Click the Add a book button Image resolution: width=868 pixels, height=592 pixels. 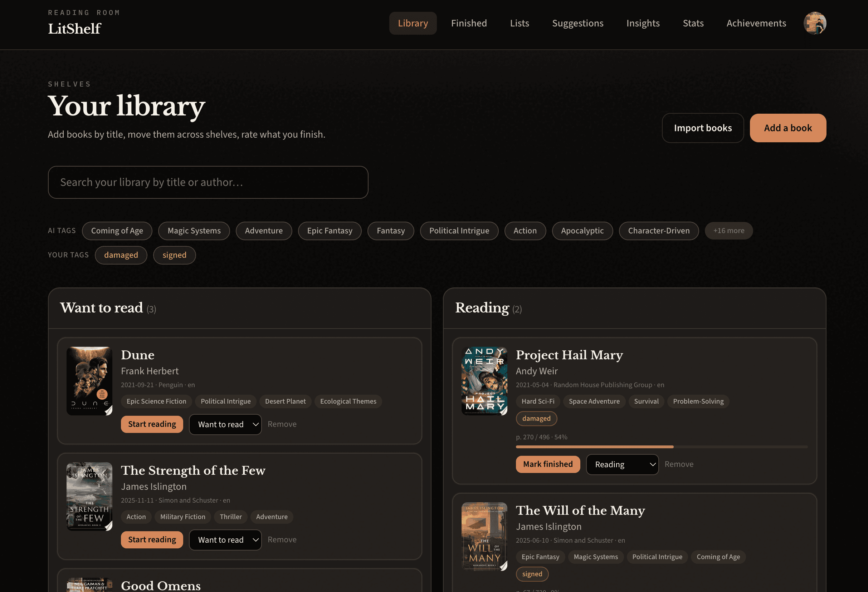[788, 128]
